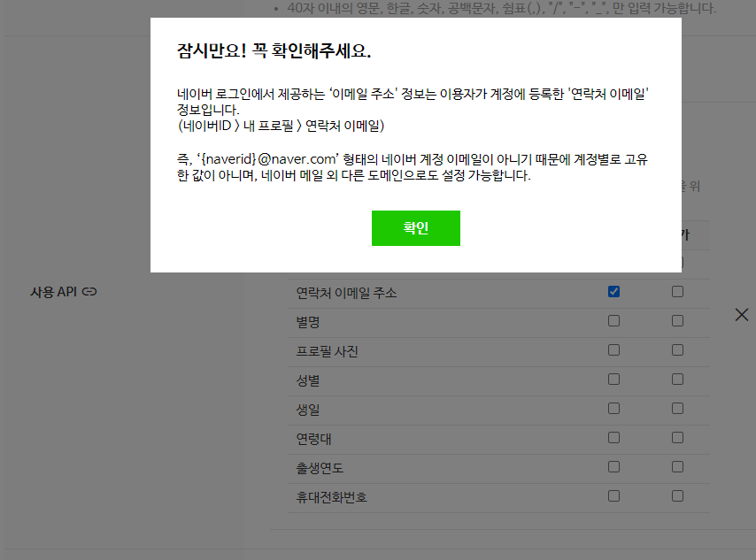Check the required box for 성별
The height and width of the screenshot is (560, 756).
[x=613, y=380]
